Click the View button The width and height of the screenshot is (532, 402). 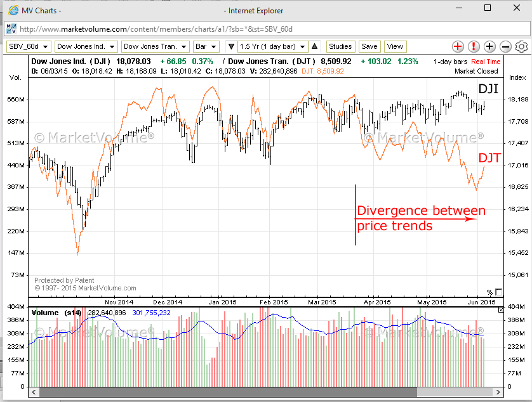coord(395,46)
